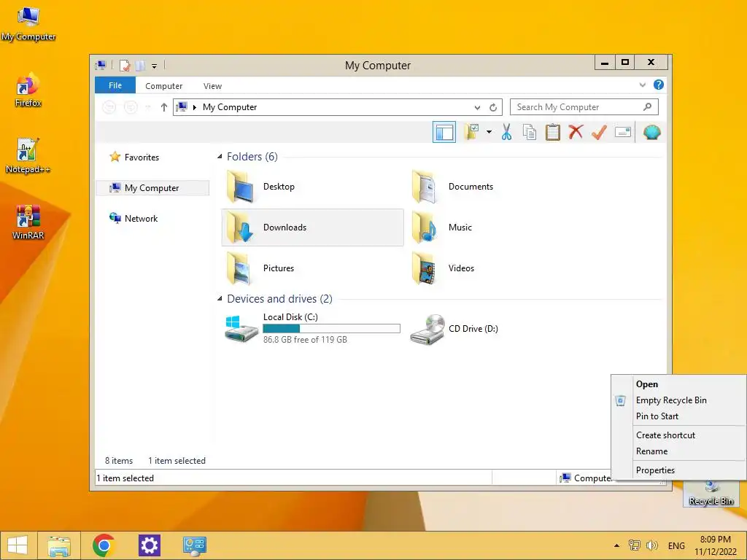Click the My Computer address bar path
This screenshot has width=747, height=560.
230,108
